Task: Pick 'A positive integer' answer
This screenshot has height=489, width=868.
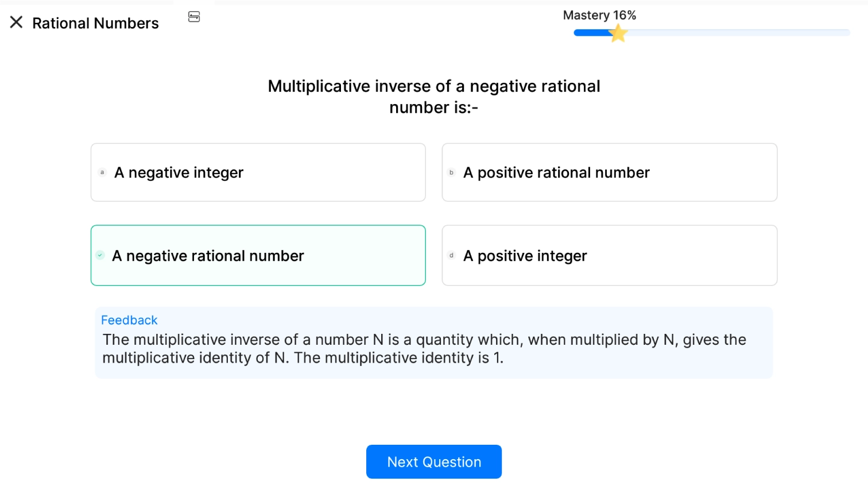Action: pyautogui.click(x=610, y=255)
